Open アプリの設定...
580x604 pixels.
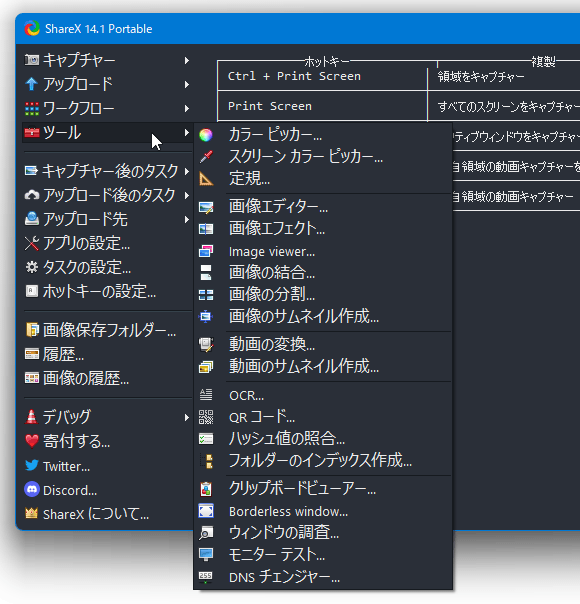(107, 243)
